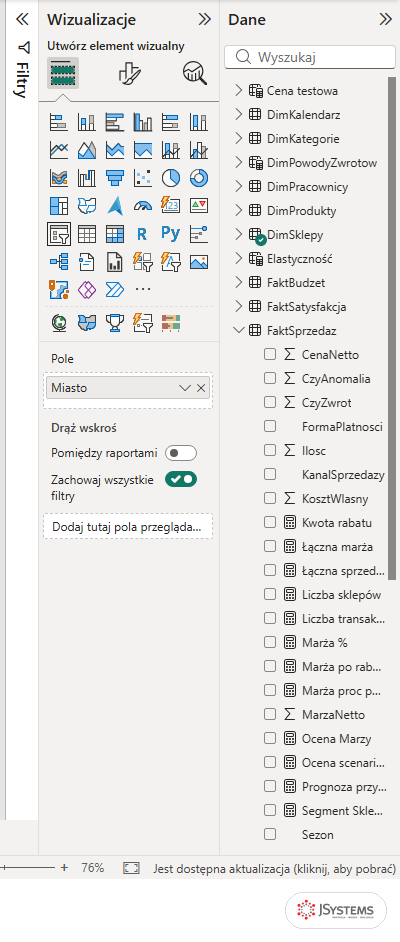Collapse the FaktSprzedaz table
Screen dimensions: 400x942
pyautogui.click(x=238, y=330)
